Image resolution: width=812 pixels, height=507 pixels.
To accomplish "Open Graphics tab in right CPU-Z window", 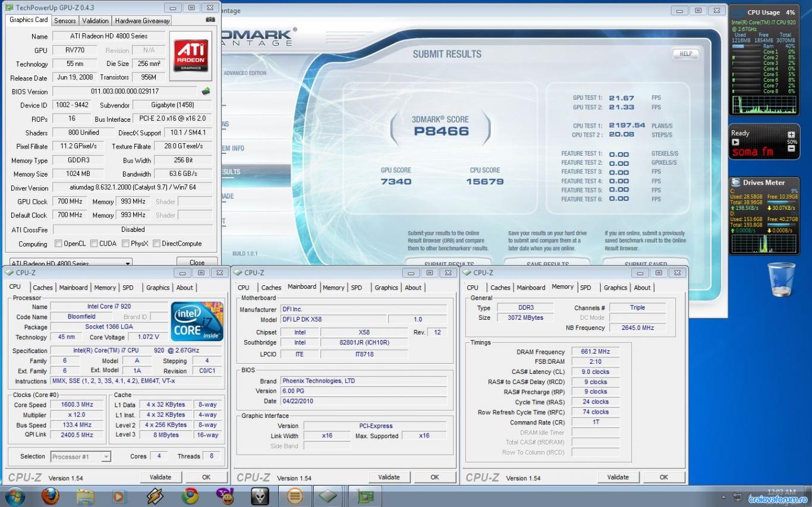I will pyautogui.click(x=615, y=288).
